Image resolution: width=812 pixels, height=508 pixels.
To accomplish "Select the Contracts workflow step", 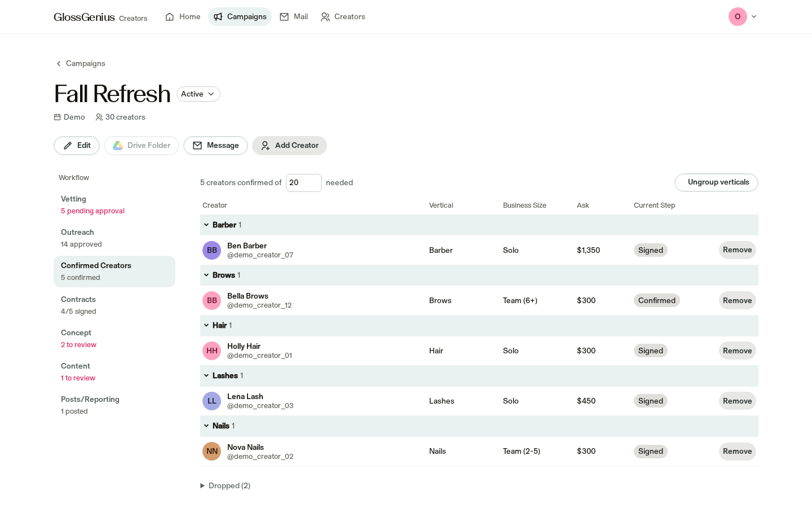I will tap(114, 305).
